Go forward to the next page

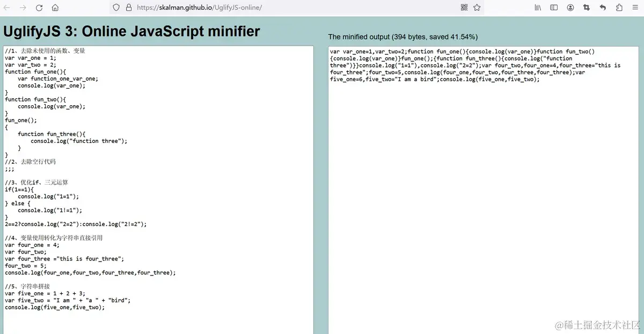(x=23, y=8)
